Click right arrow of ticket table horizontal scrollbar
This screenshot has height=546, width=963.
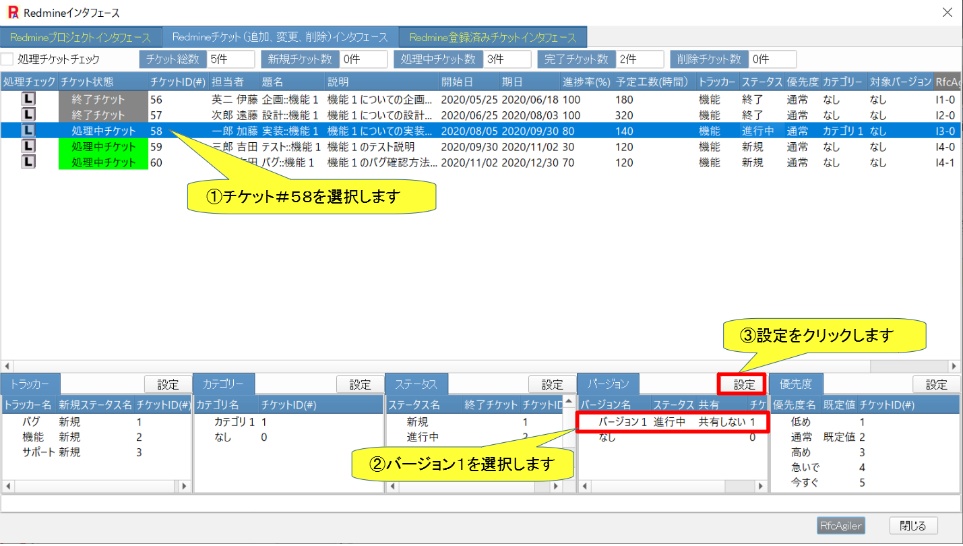pos(954,365)
